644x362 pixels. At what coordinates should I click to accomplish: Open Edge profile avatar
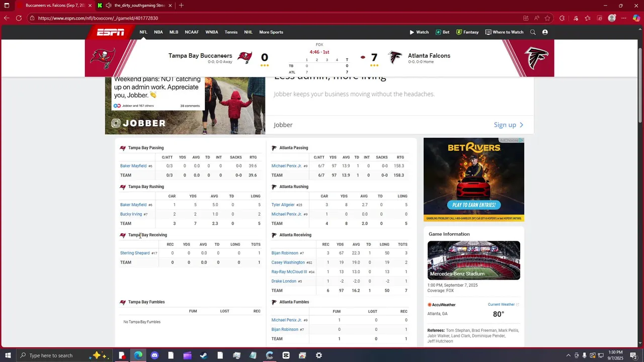pos(612,18)
